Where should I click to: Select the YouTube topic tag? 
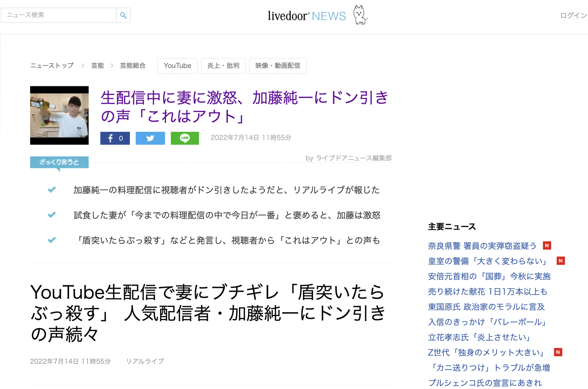coord(177,66)
